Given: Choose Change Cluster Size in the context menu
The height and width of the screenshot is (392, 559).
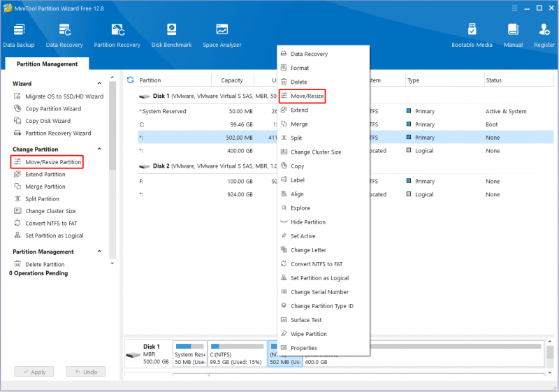Looking at the screenshot, I should (x=324, y=152).
